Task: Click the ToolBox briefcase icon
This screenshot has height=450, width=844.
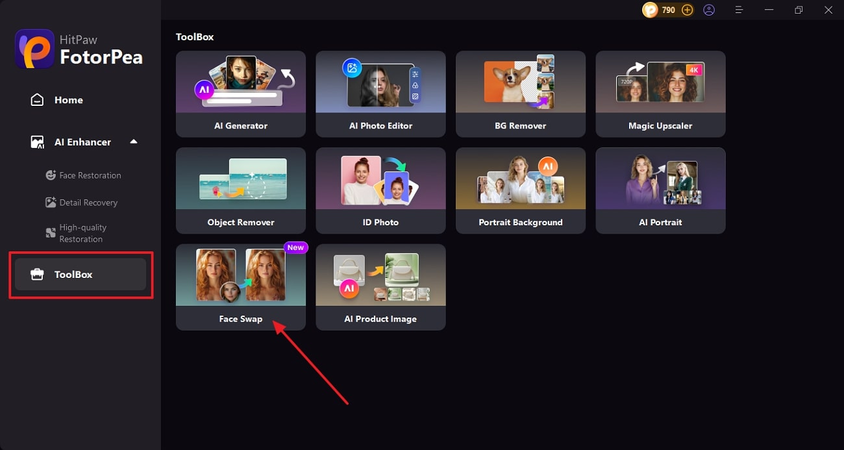Action: (37, 275)
